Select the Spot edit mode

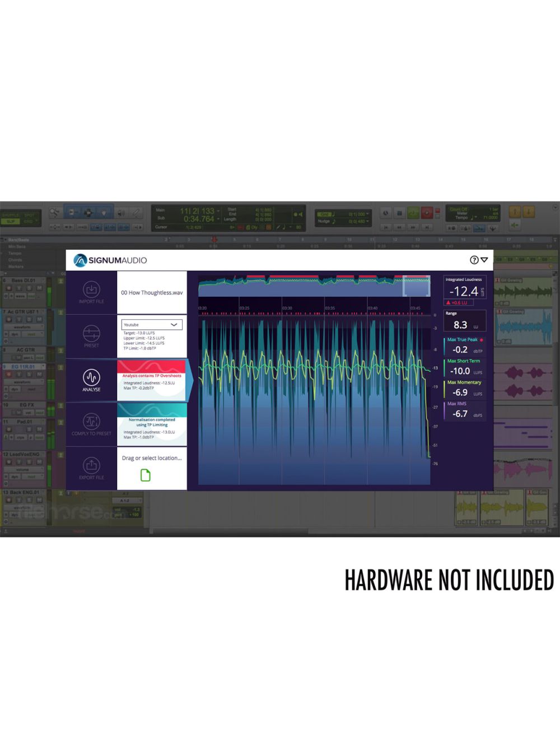pos(29,214)
